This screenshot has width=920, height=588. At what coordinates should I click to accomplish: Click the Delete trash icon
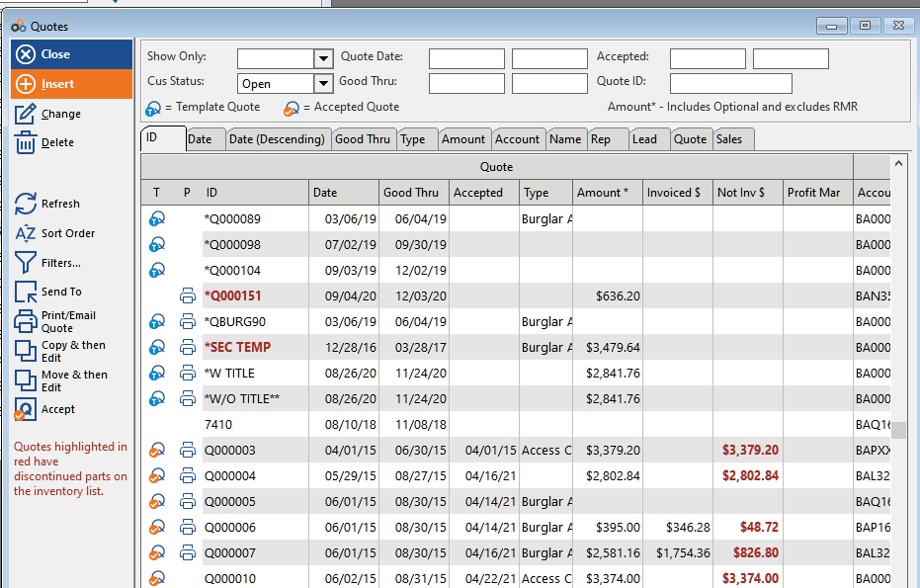pos(26,142)
